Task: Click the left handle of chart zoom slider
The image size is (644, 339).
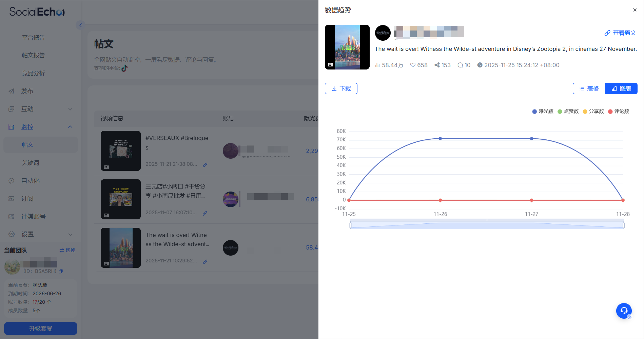Action: coord(350,225)
